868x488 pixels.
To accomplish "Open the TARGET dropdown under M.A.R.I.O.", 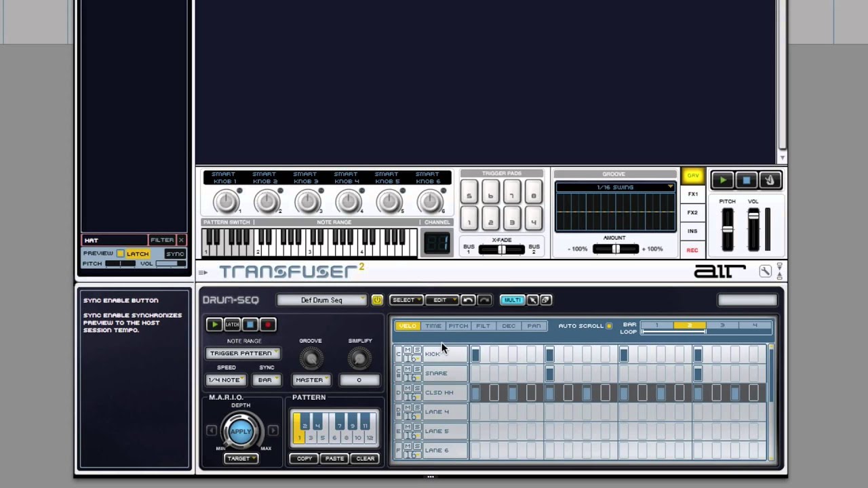I will (x=241, y=459).
